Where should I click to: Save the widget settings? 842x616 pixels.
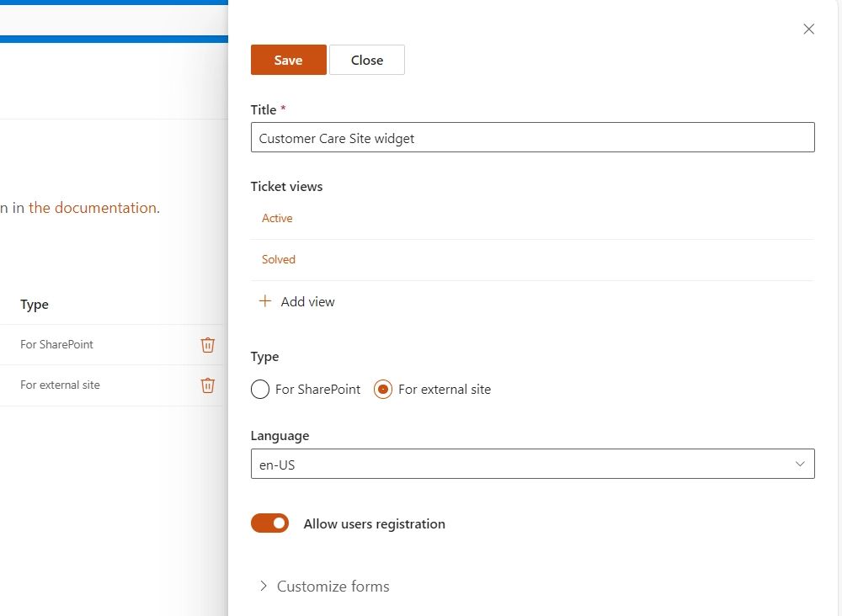click(x=288, y=60)
